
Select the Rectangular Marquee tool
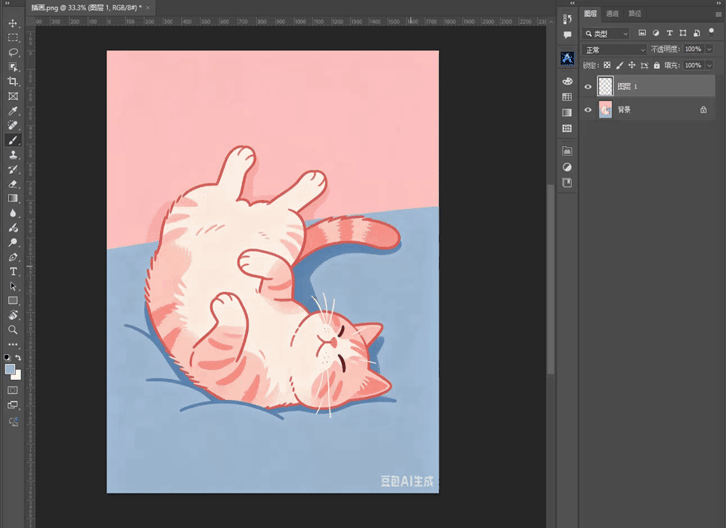pyautogui.click(x=13, y=38)
